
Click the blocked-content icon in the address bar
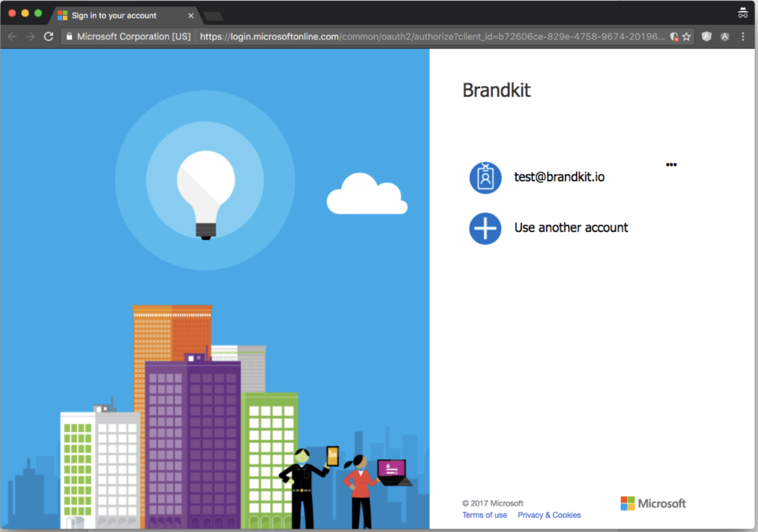pos(674,37)
